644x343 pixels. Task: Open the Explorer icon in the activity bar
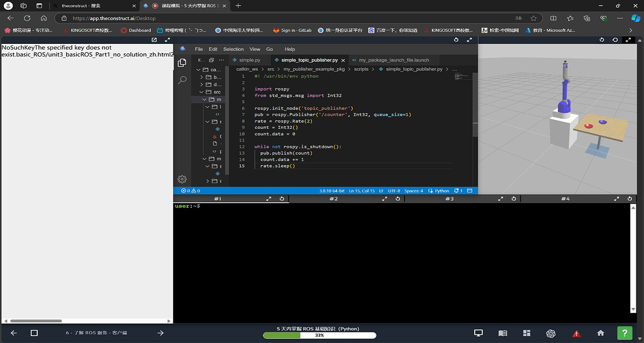click(x=182, y=62)
